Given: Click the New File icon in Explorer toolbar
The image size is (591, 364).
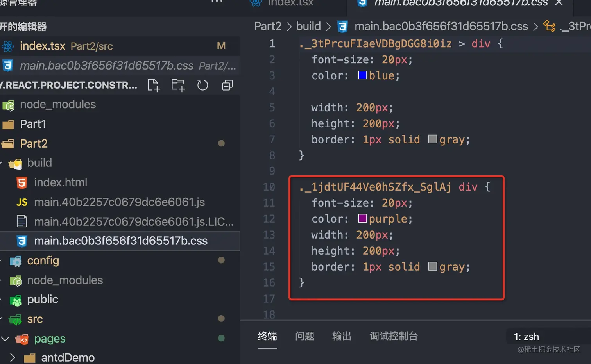Looking at the screenshot, I should (x=153, y=85).
